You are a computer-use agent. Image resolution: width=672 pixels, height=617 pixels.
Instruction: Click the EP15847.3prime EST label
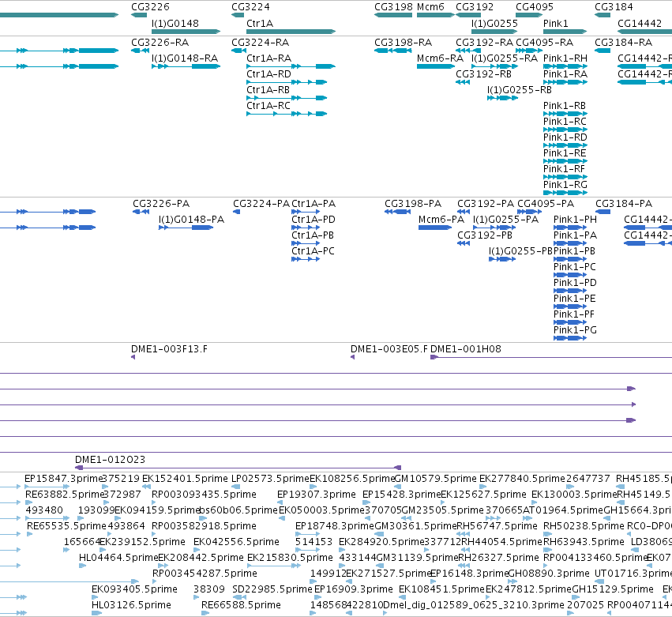click(63, 478)
